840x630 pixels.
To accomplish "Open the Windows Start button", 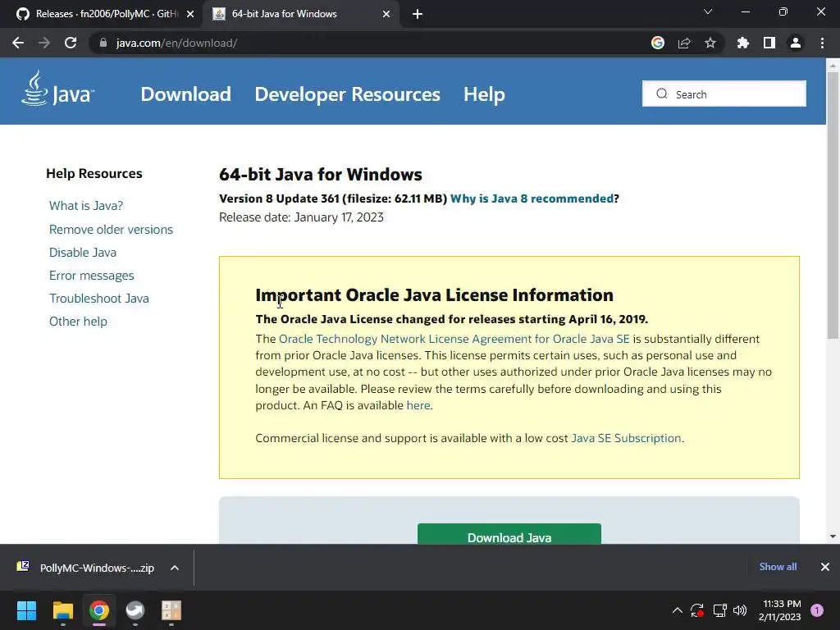I will [26, 610].
